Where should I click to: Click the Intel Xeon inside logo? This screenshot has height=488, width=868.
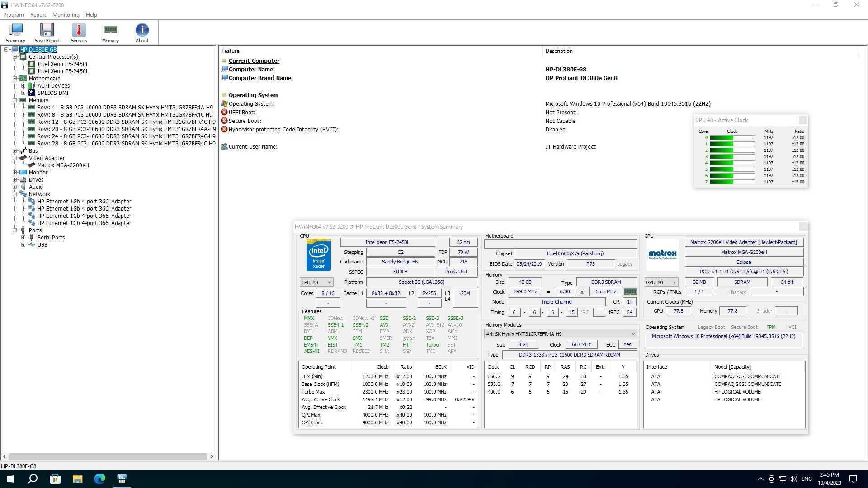tap(319, 255)
